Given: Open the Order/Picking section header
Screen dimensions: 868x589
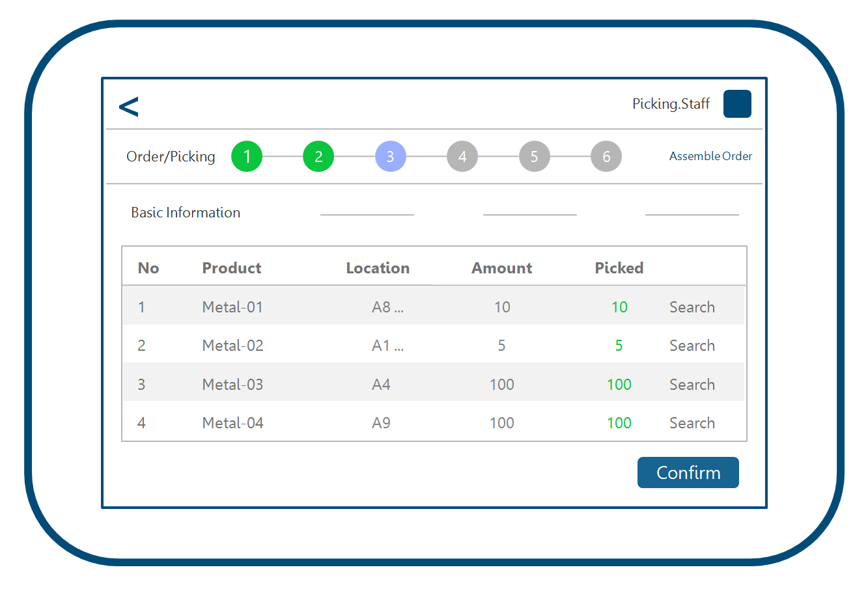Looking at the screenshot, I should click(x=171, y=156).
